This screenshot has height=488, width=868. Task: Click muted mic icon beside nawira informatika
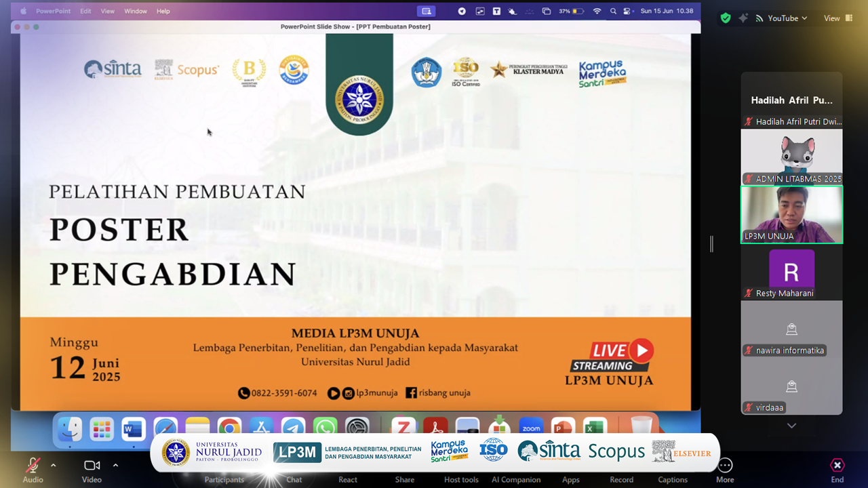click(x=749, y=350)
